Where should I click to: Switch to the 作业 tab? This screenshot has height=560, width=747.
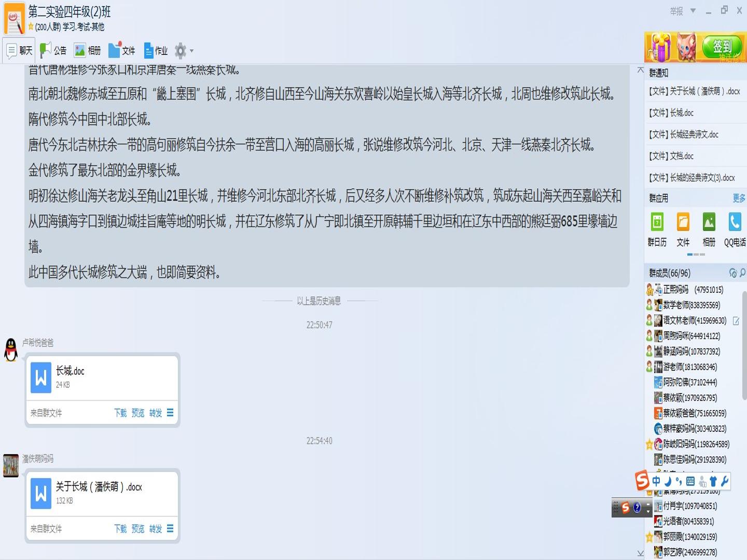[156, 50]
